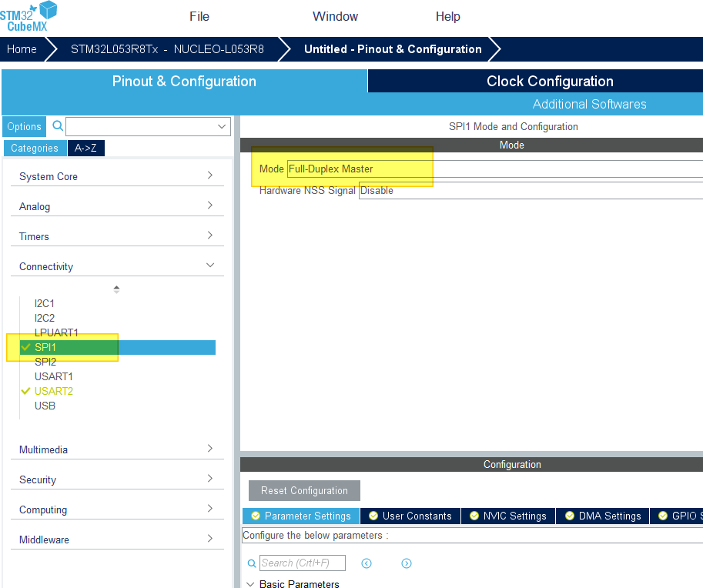Click the parameter search magnifier icon
703x588 pixels.
tap(252, 563)
